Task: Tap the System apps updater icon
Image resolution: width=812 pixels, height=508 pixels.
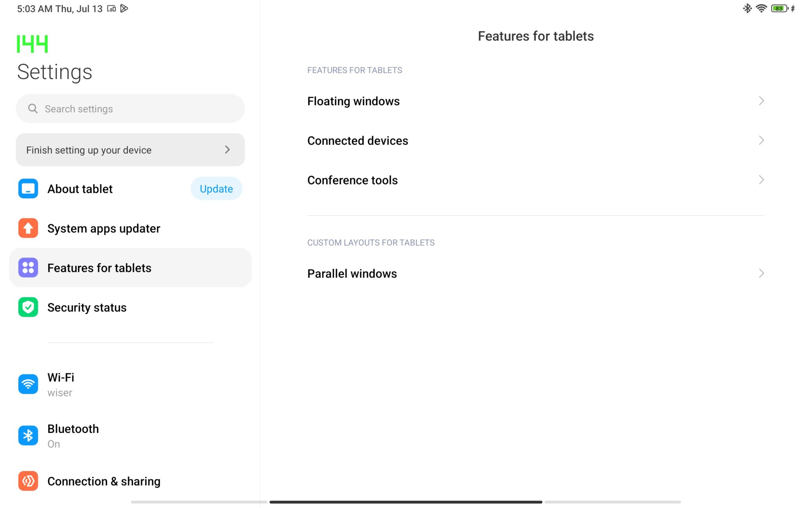Action: coord(28,228)
